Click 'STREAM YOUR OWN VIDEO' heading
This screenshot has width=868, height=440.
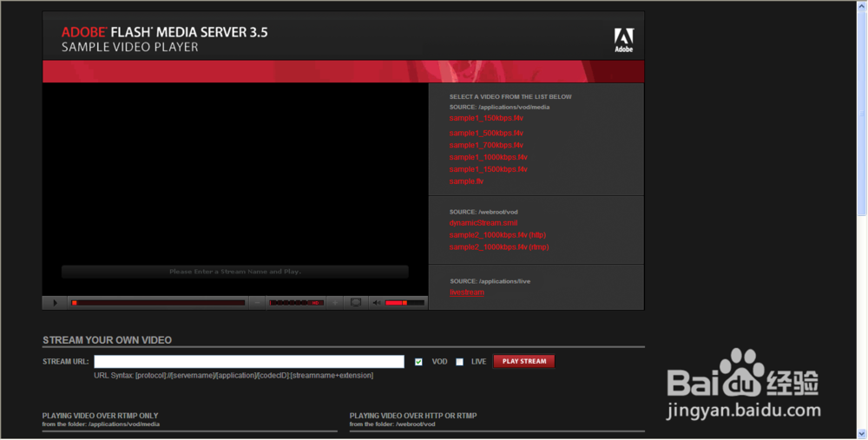[x=107, y=340]
